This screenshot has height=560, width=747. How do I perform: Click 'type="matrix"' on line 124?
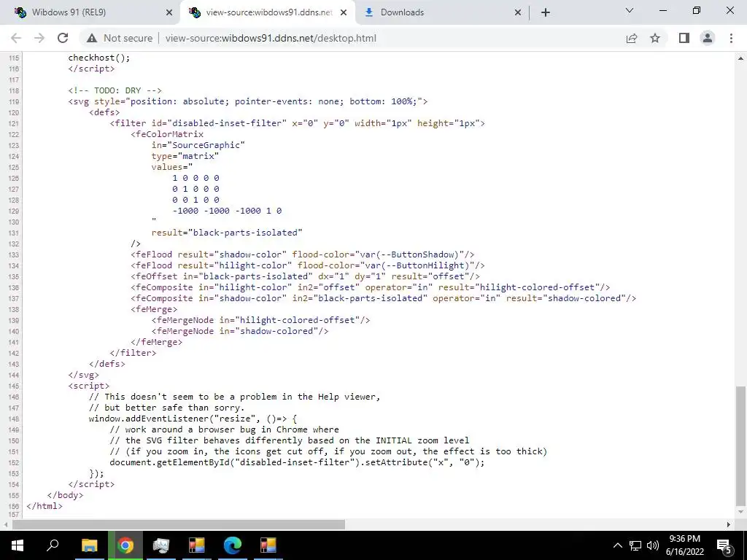point(185,156)
